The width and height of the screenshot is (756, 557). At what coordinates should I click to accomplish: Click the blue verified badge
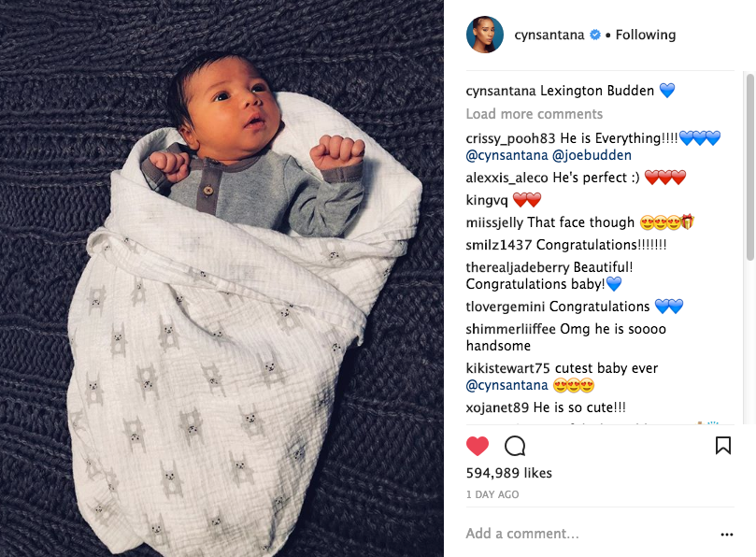[x=595, y=35]
